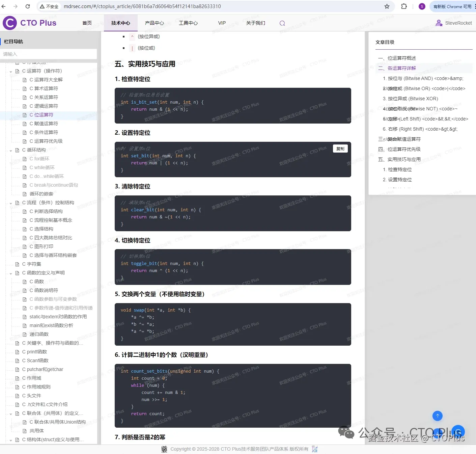Switch to the 产品中心 menu tab
The image size is (476, 454).
(x=155, y=23)
